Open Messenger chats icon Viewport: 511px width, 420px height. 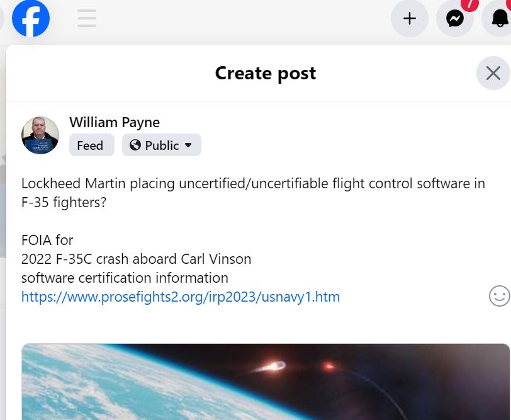point(455,18)
